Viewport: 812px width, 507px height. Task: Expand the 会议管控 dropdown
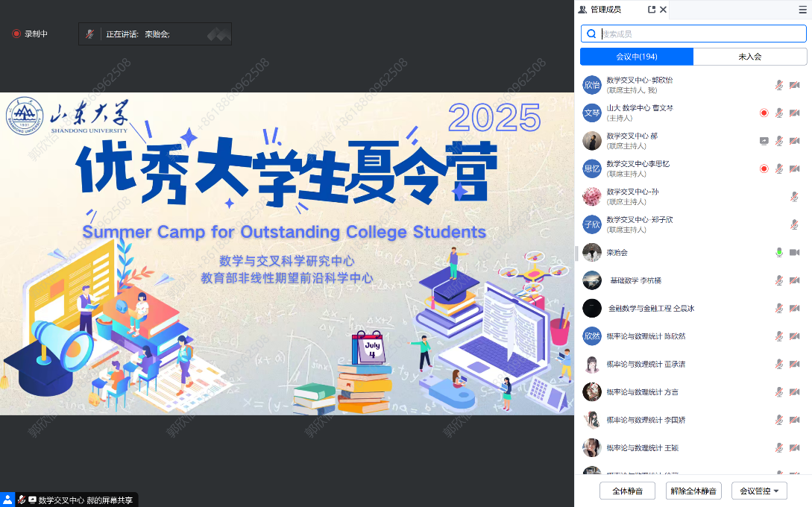pos(759,491)
